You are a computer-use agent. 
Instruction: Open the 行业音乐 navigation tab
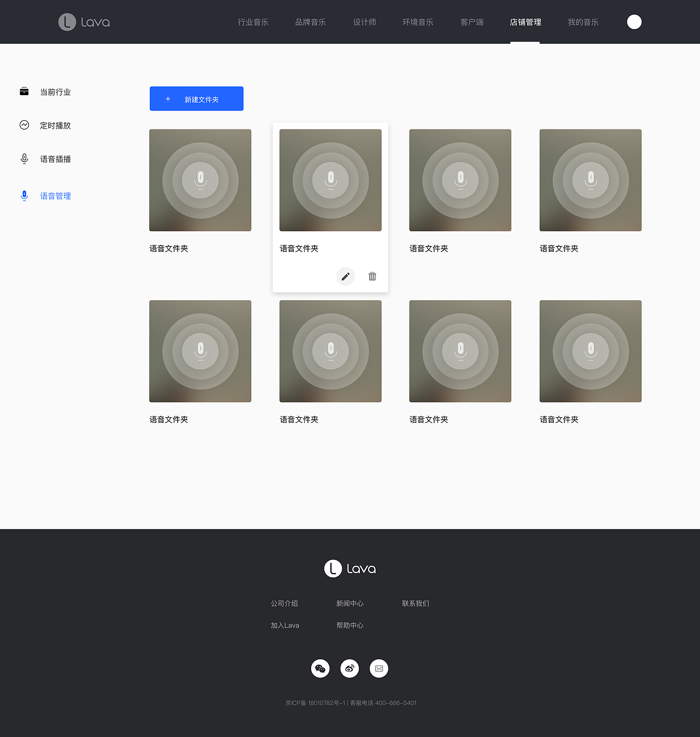pyautogui.click(x=253, y=22)
